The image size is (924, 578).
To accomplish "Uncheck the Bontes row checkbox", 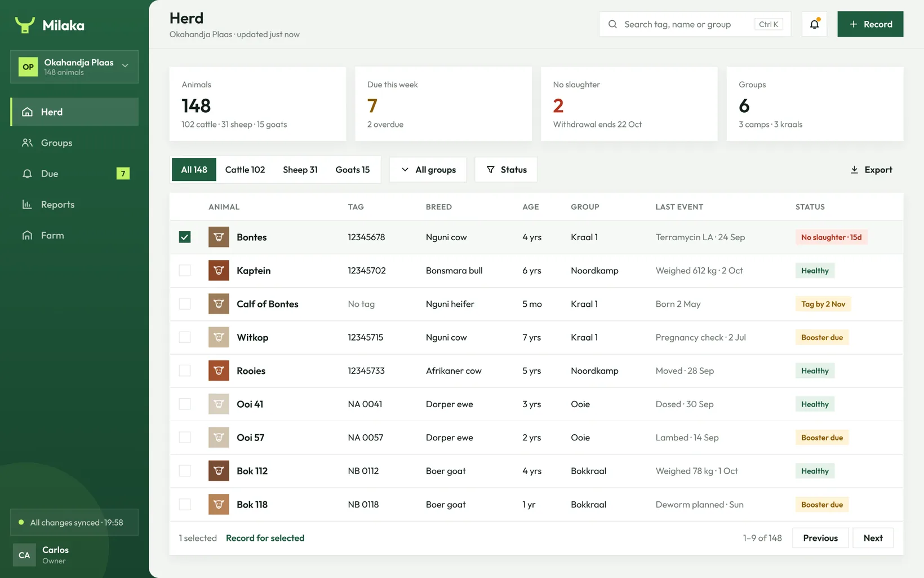I will click(185, 237).
